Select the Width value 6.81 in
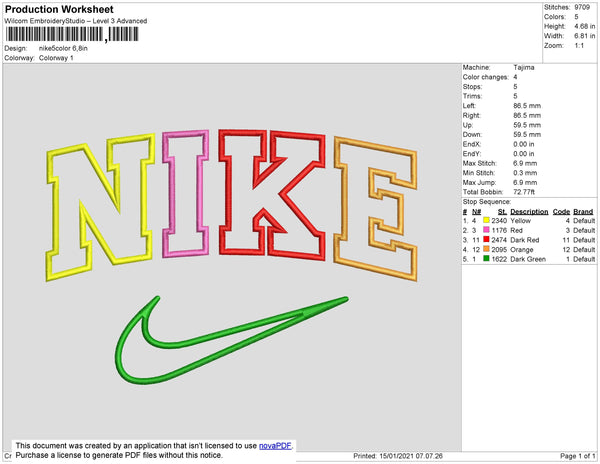Viewport: 600px width, 464px height. [x=584, y=36]
